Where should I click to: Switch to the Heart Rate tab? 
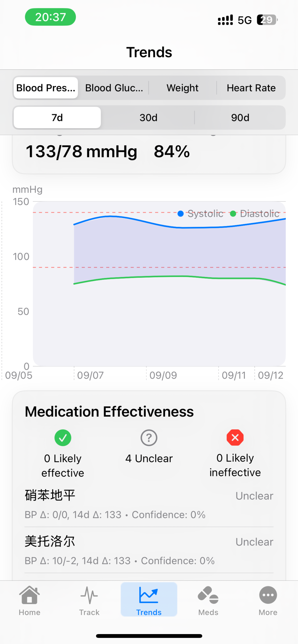(251, 88)
